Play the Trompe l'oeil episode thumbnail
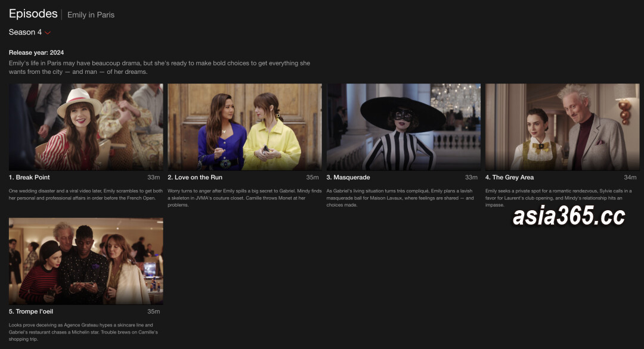The image size is (644, 349). point(86,261)
